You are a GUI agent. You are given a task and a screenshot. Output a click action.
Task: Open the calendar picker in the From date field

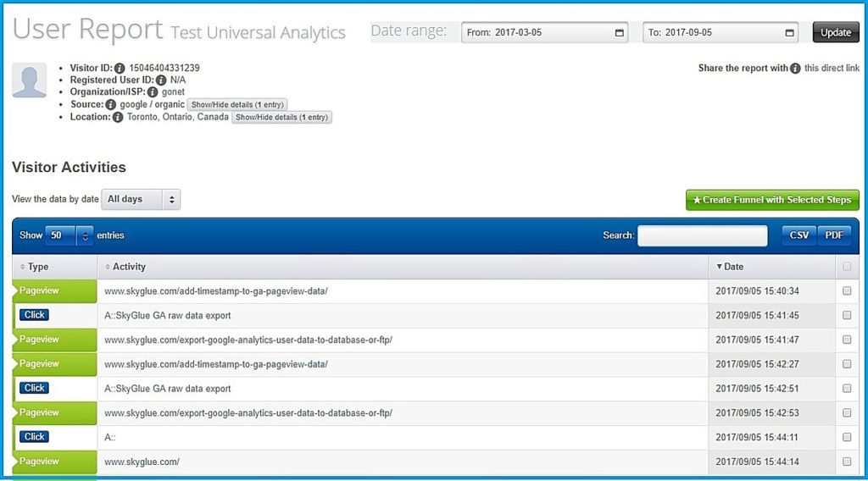point(620,33)
